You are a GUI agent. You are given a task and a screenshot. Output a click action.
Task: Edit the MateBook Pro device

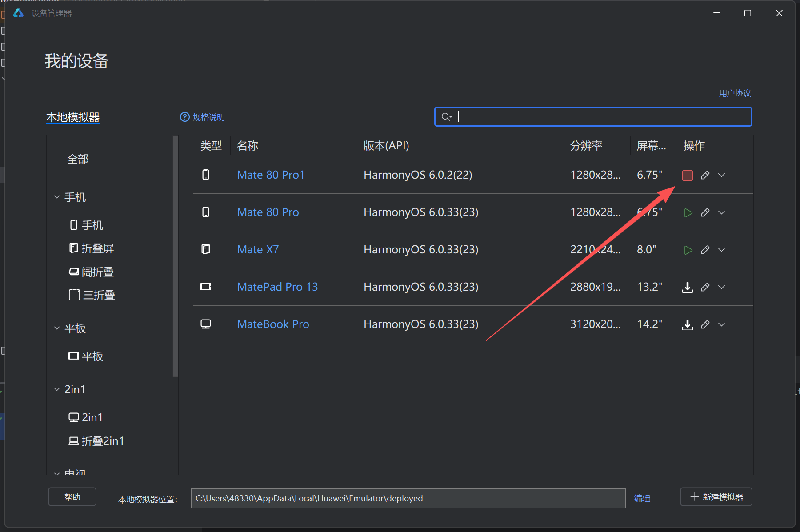coord(705,325)
